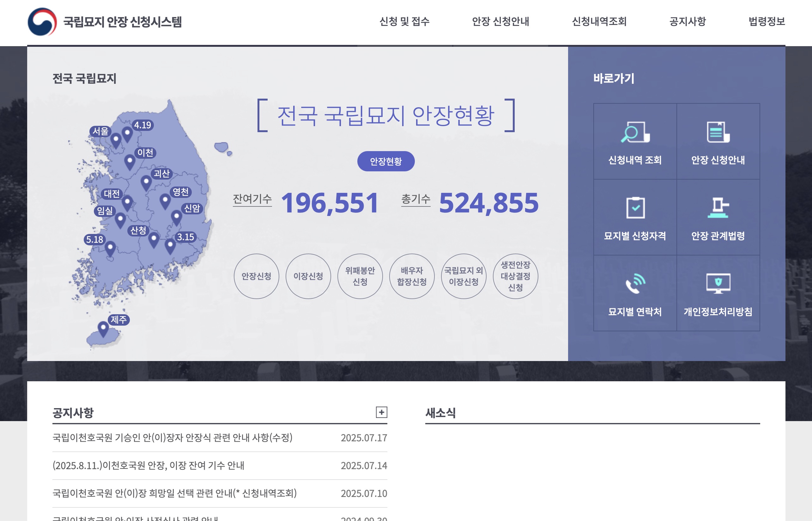Open the 신청 및 접수 menu

pyautogui.click(x=404, y=22)
